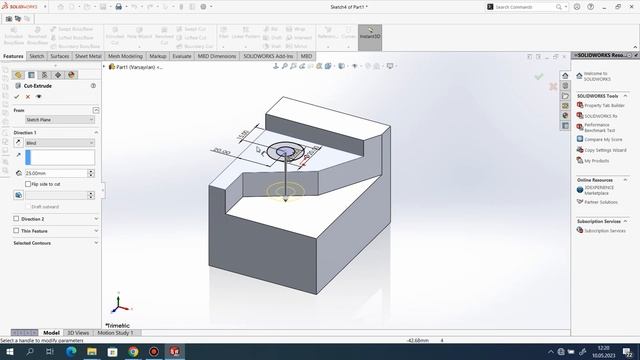Switch to the Surfaces tab
The height and width of the screenshot is (360, 640).
pyautogui.click(x=60, y=56)
